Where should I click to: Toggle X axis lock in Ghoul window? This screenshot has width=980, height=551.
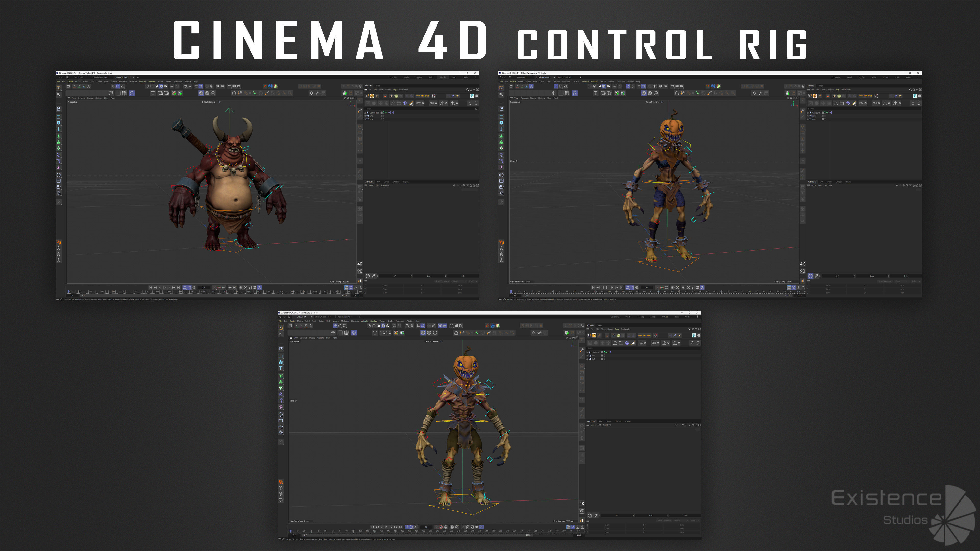click(296, 325)
